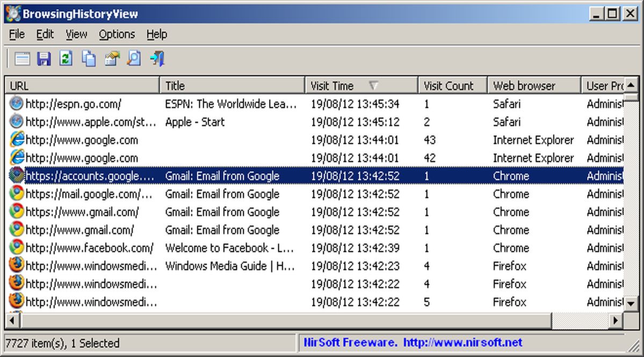Sort by the Title column header
The width and height of the screenshot is (644, 357).
[232, 86]
